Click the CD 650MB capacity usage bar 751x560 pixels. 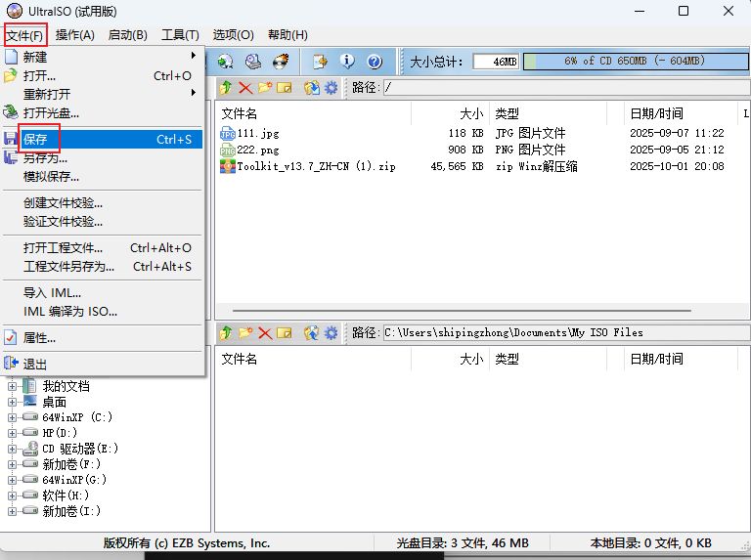tap(633, 62)
